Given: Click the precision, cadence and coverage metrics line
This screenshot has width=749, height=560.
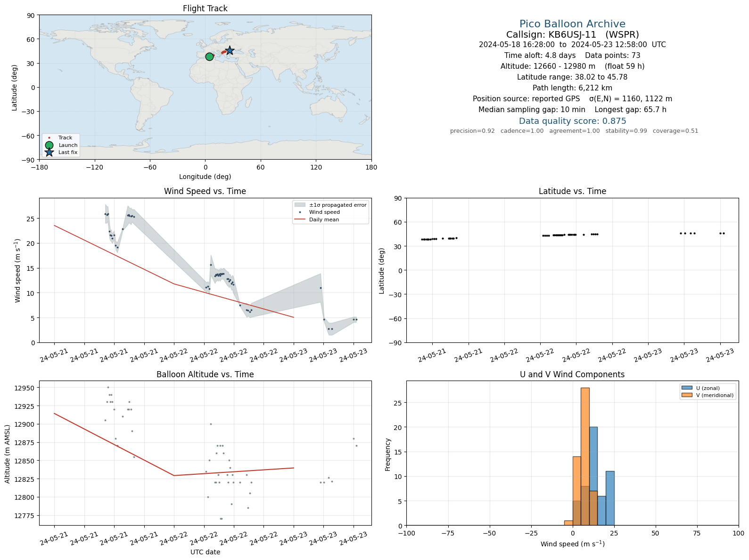Looking at the screenshot, I should [x=574, y=131].
